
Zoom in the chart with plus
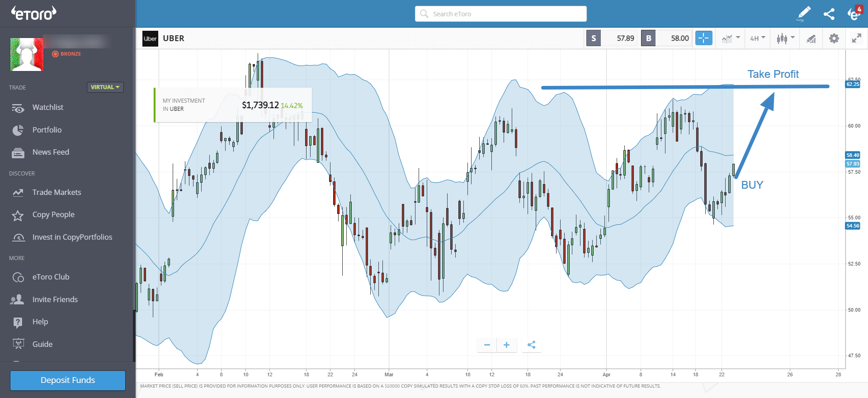click(507, 345)
